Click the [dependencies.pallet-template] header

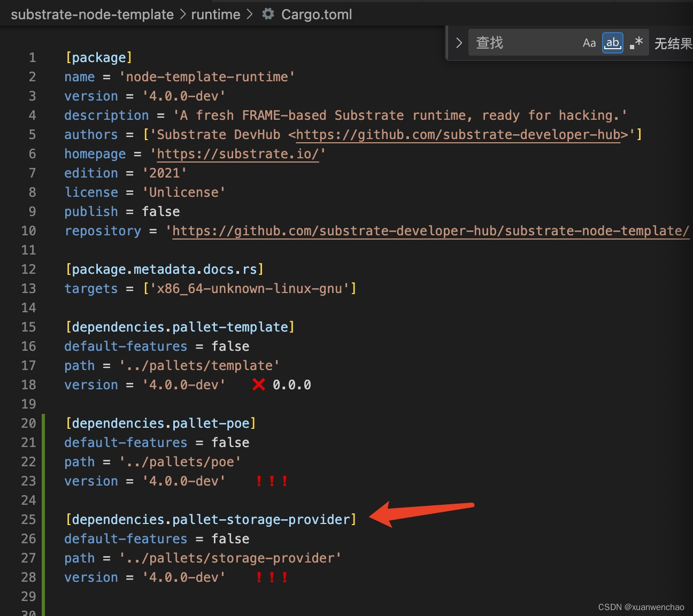pos(180,327)
